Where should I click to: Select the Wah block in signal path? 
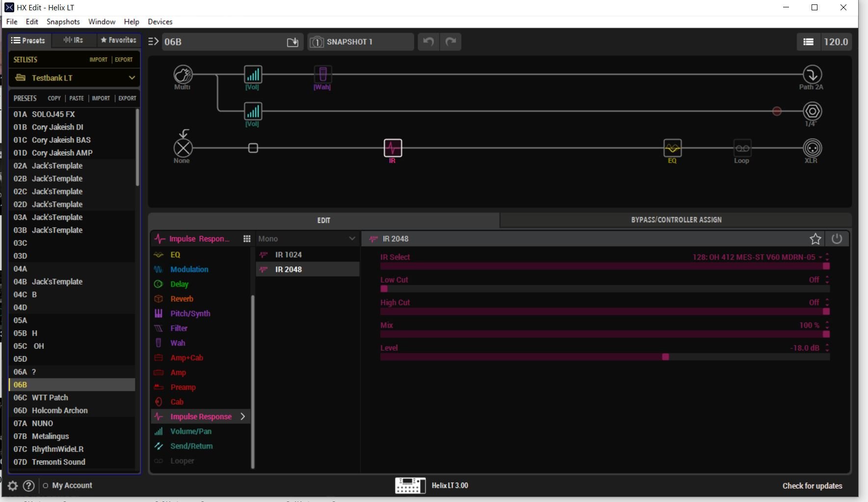(322, 75)
